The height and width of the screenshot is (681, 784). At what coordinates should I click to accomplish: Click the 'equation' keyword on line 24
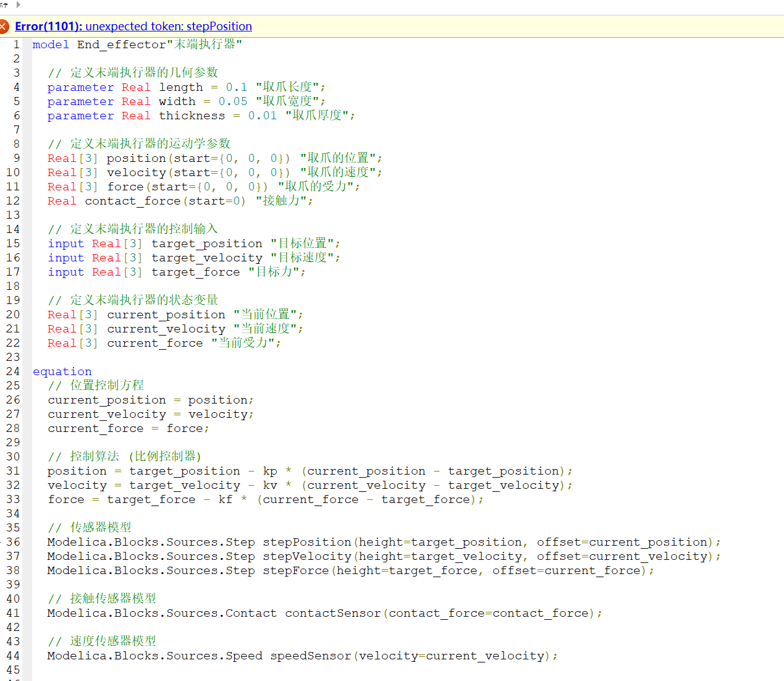pyautogui.click(x=62, y=371)
